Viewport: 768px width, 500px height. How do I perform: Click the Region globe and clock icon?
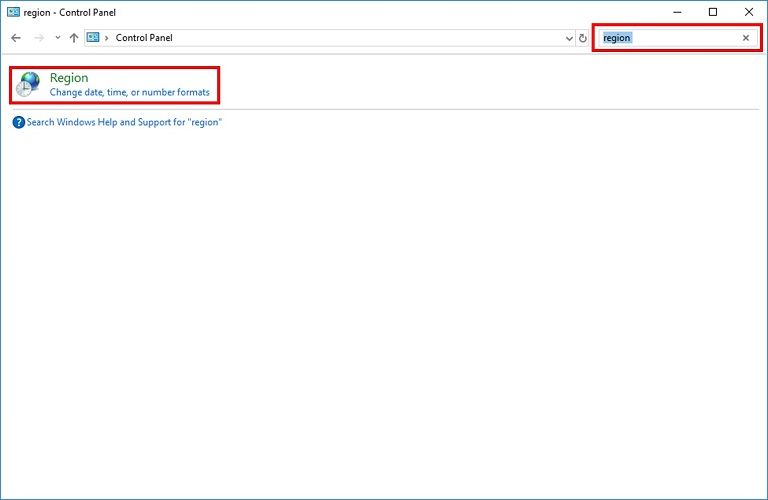pyautogui.click(x=30, y=84)
